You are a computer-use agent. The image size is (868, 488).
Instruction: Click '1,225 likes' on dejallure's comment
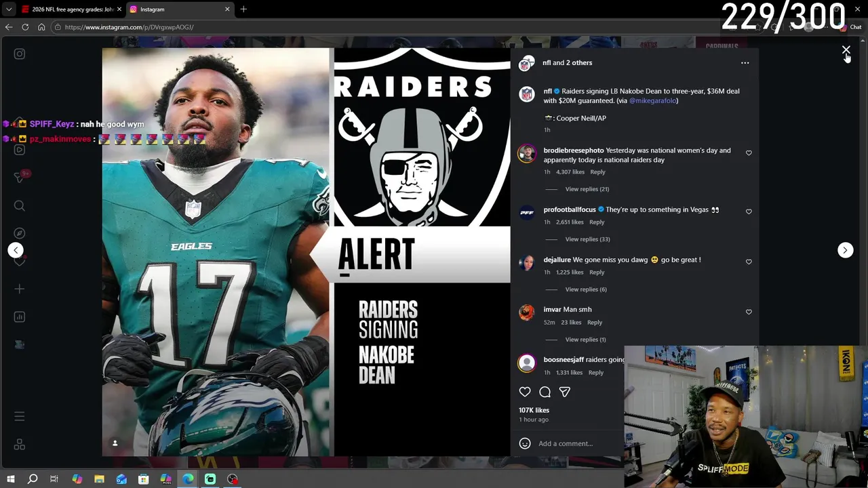pyautogui.click(x=570, y=272)
